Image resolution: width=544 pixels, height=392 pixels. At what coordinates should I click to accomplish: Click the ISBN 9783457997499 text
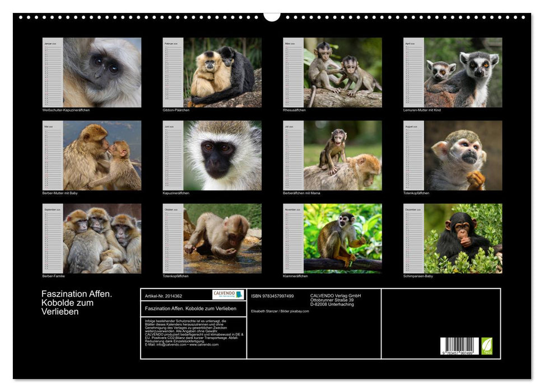pos(272,296)
